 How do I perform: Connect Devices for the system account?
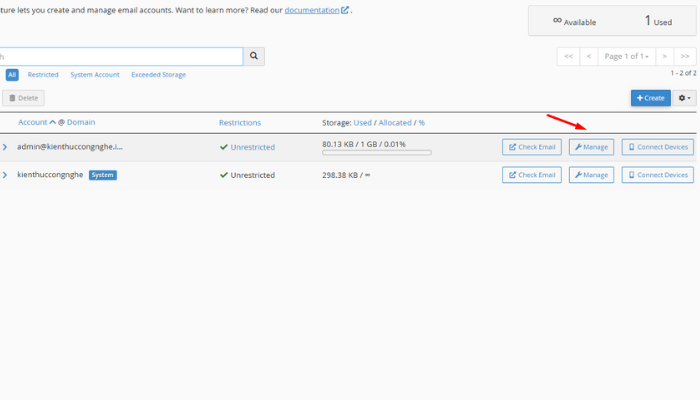pos(657,175)
